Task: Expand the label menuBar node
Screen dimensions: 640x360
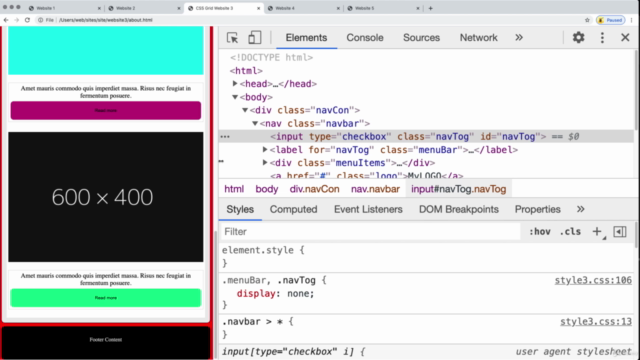Action: (x=264, y=150)
